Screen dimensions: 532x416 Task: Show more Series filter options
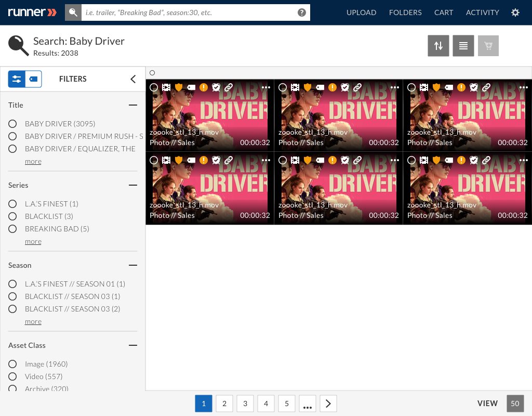click(x=33, y=241)
